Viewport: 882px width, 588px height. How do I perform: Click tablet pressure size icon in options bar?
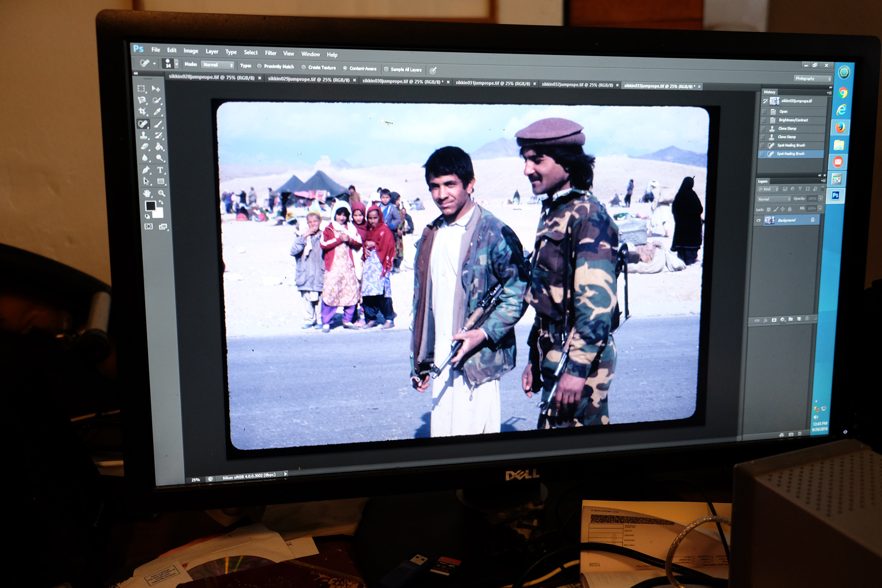(x=433, y=70)
